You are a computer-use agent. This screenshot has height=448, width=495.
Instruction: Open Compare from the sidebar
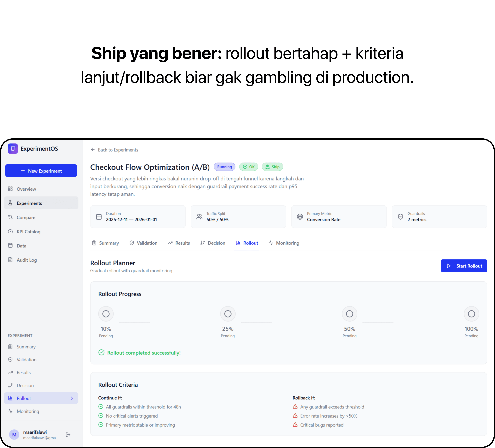point(26,218)
